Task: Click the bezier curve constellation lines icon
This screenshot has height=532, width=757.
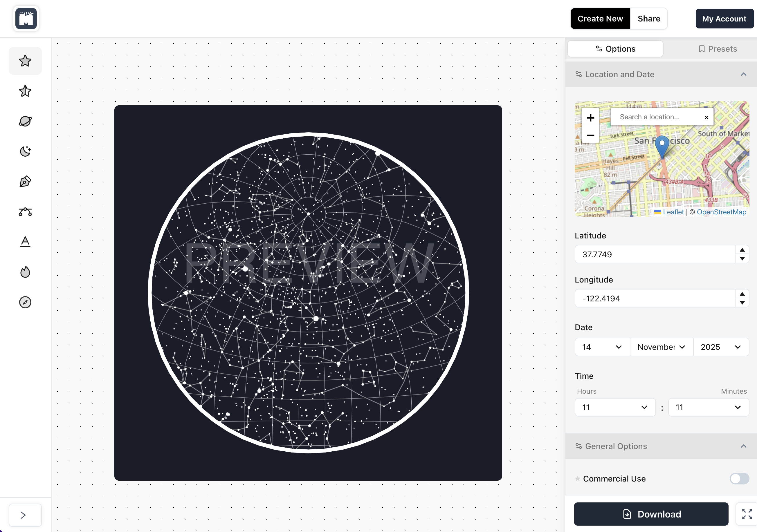Action: point(25,212)
